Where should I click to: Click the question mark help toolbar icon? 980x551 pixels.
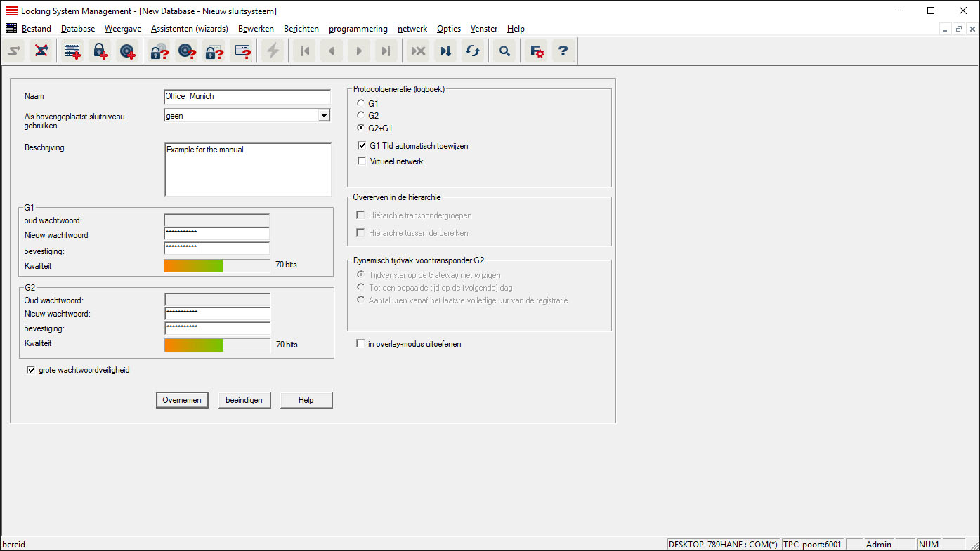click(563, 51)
